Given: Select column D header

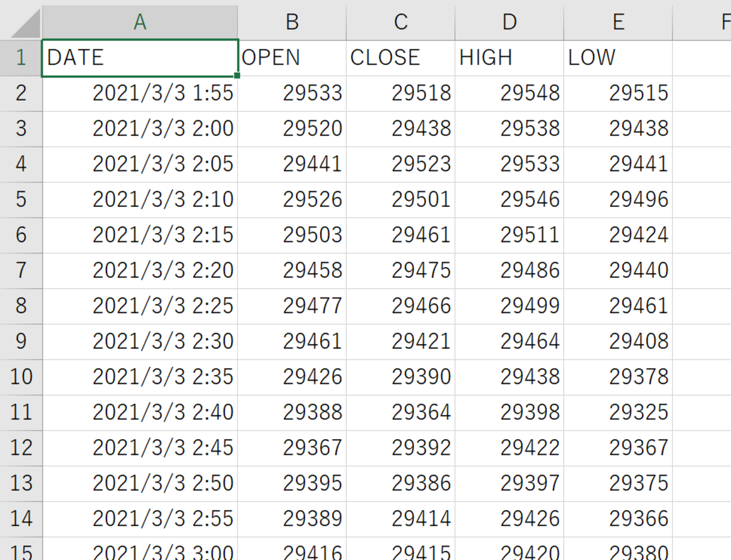Looking at the screenshot, I should point(509,21).
